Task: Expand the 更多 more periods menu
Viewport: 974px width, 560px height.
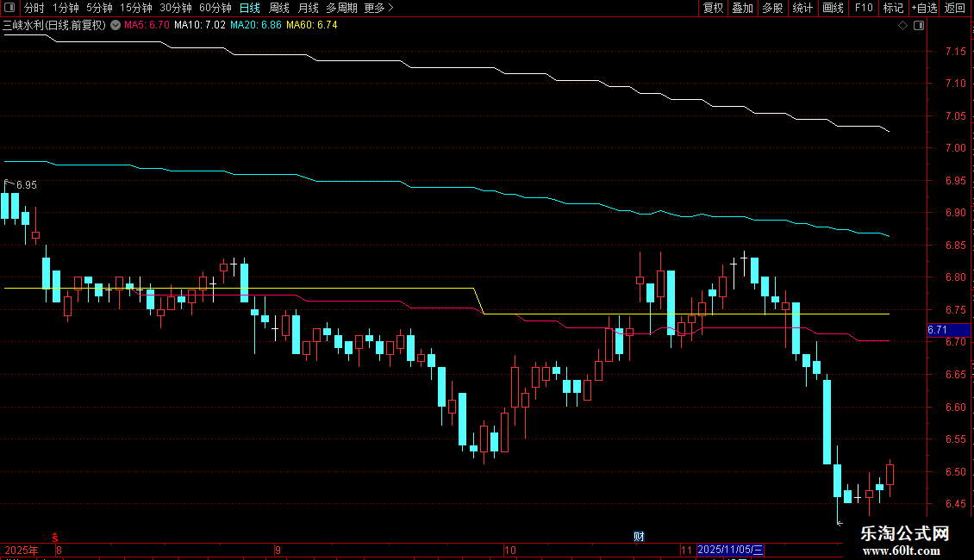Action: (378, 8)
